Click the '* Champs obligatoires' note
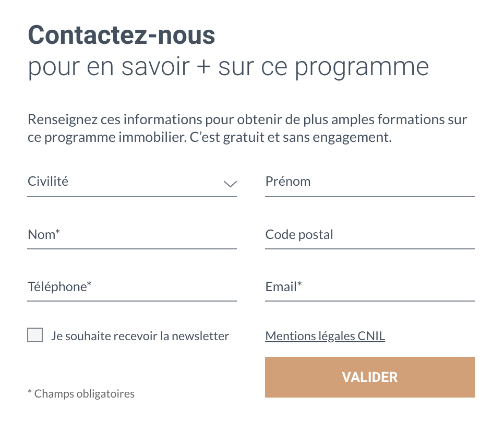 81,393
